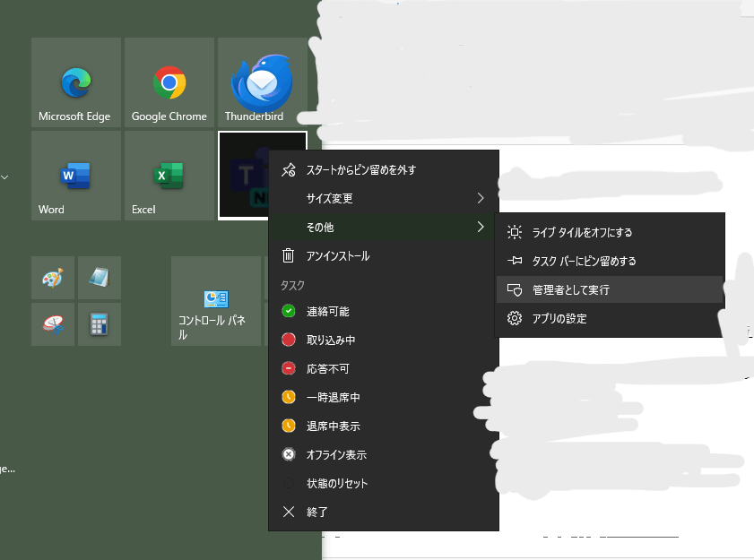Open the Notepad small tile

click(x=100, y=278)
